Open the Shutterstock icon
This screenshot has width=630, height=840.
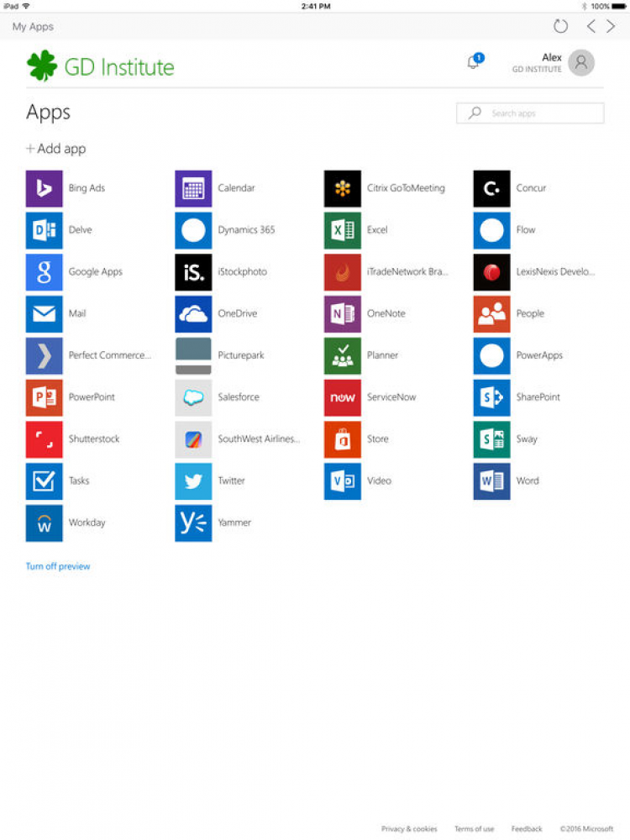pos(44,438)
